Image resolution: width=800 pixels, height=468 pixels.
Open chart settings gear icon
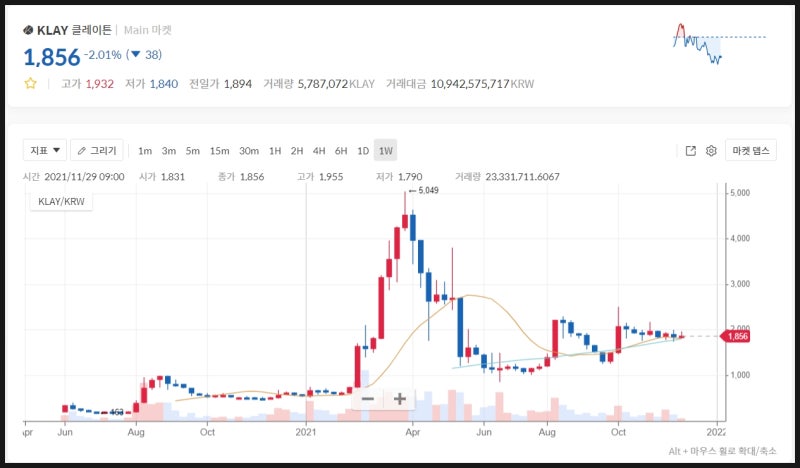coord(711,151)
